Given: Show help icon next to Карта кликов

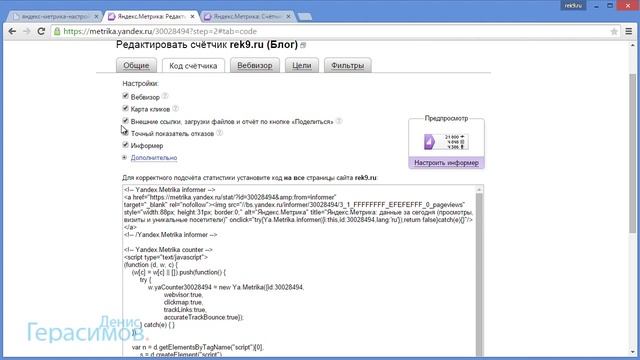Looking at the screenshot, I should pyautogui.click(x=175, y=109).
